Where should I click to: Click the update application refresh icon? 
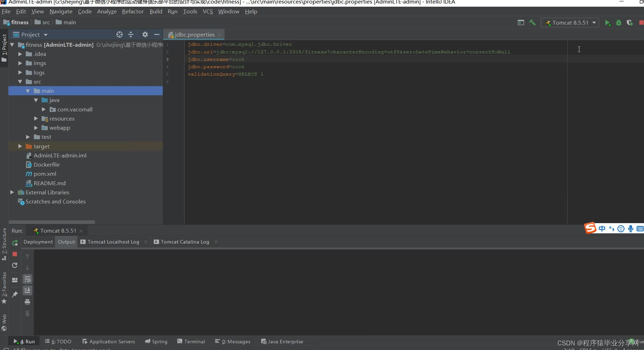15,265
